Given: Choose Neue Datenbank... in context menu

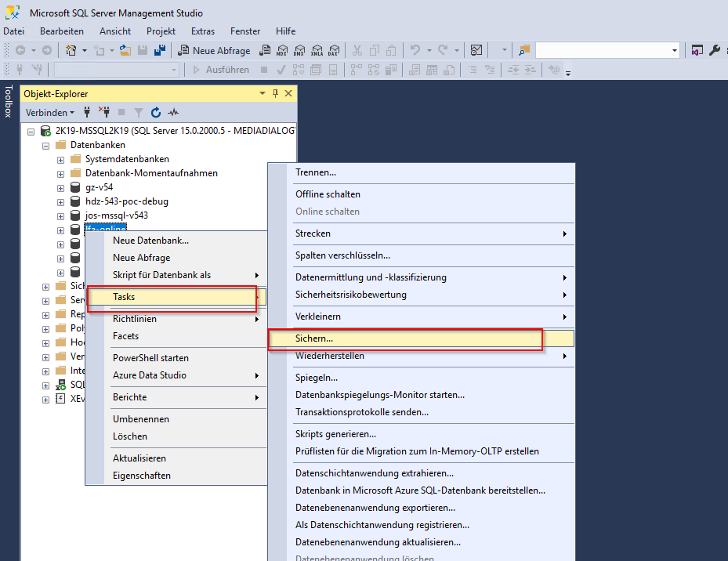Looking at the screenshot, I should click(x=176, y=241).
